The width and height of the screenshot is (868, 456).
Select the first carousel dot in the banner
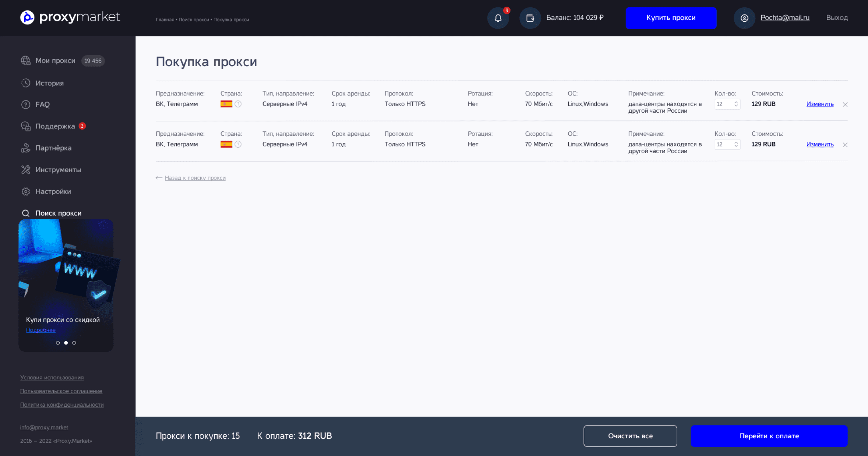click(x=58, y=343)
